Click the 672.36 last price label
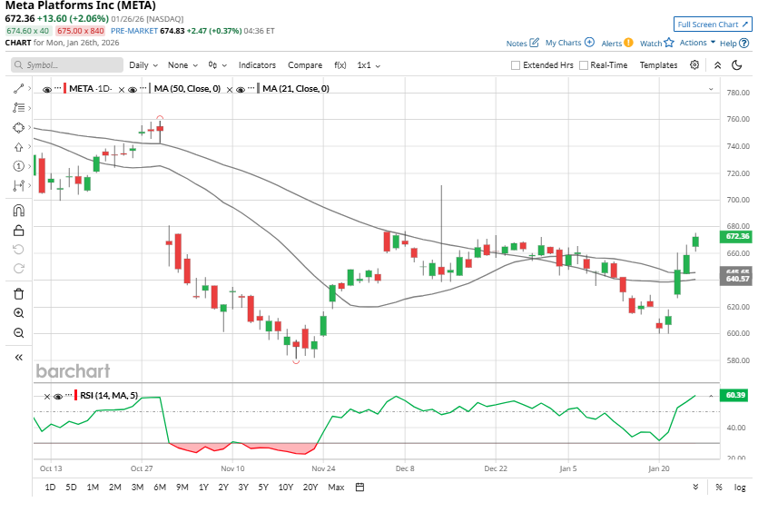 pos(736,236)
